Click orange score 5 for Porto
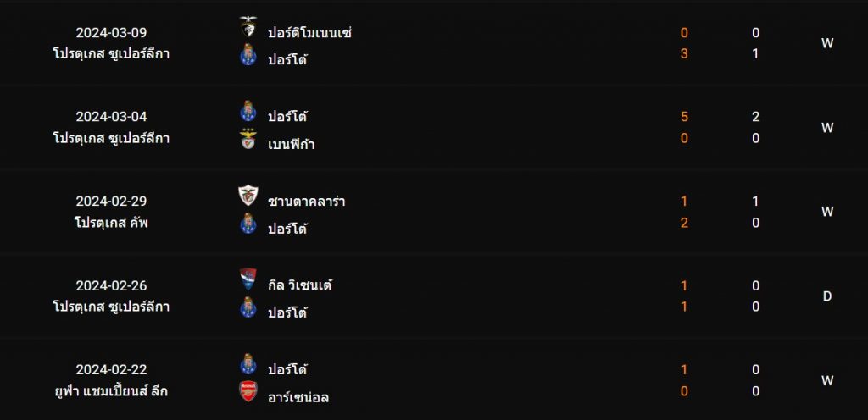The height and width of the screenshot is (420, 868). pyautogui.click(x=684, y=117)
